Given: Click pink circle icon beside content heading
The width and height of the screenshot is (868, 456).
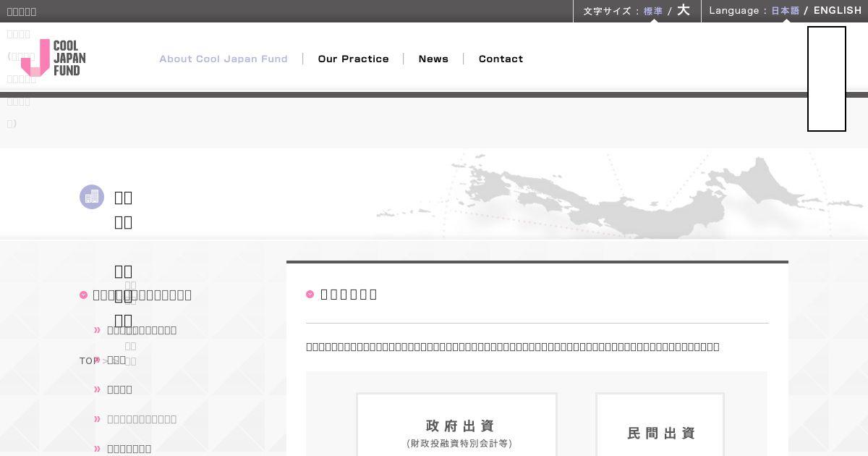Looking at the screenshot, I should click(x=310, y=294).
